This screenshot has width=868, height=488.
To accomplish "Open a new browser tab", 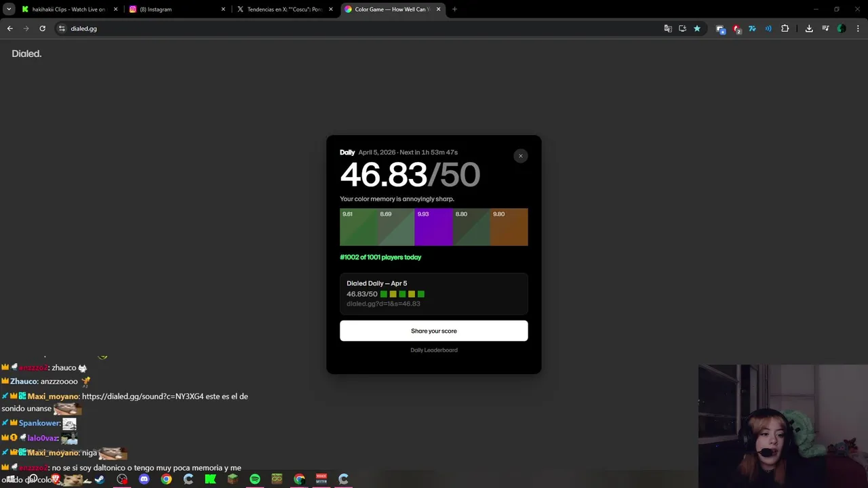I will (x=454, y=9).
